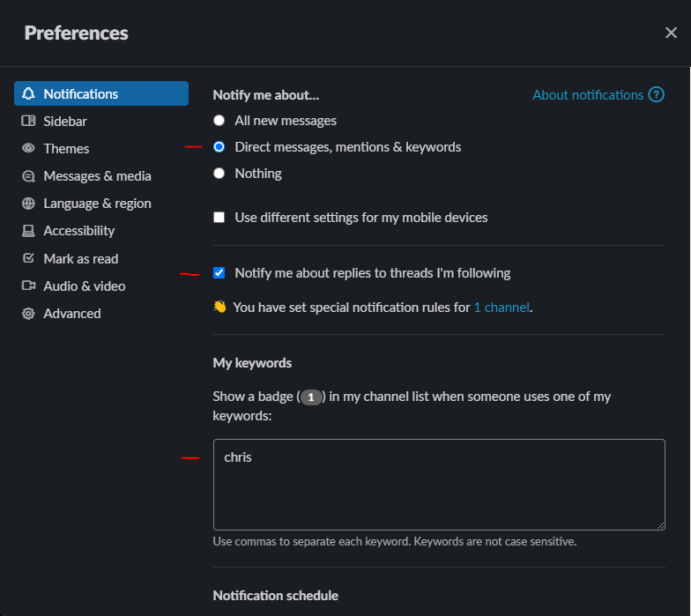Click the Advanced gear icon
The height and width of the screenshot is (616, 691).
click(28, 314)
